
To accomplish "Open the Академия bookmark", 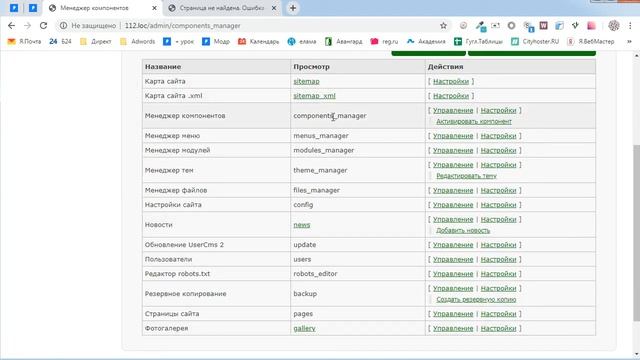I will point(426,41).
